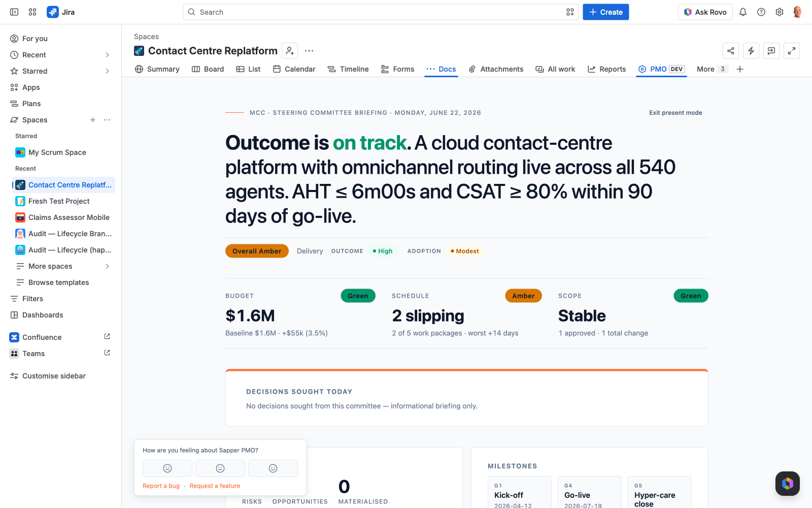
Task: Click Customise sidebar
Action: (x=61, y=376)
